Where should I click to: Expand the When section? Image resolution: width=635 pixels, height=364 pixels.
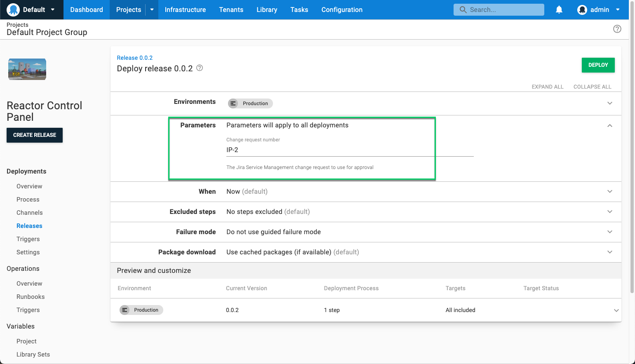coord(610,191)
